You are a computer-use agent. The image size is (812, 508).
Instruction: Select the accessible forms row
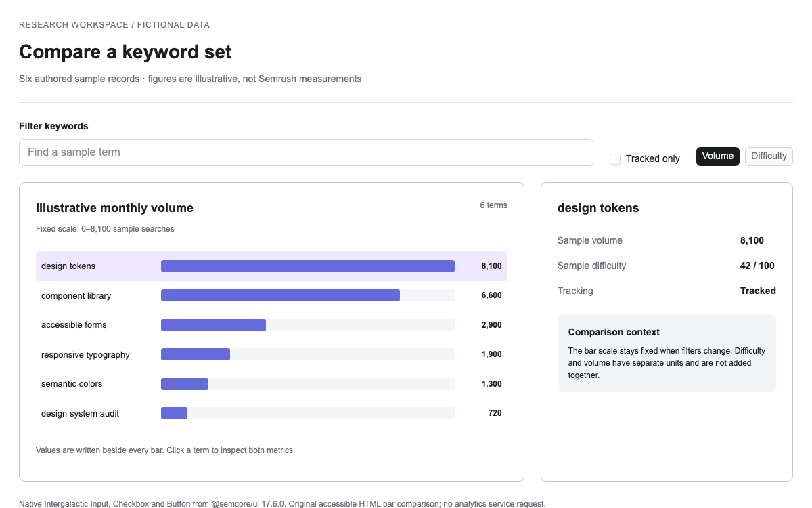tap(271, 325)
